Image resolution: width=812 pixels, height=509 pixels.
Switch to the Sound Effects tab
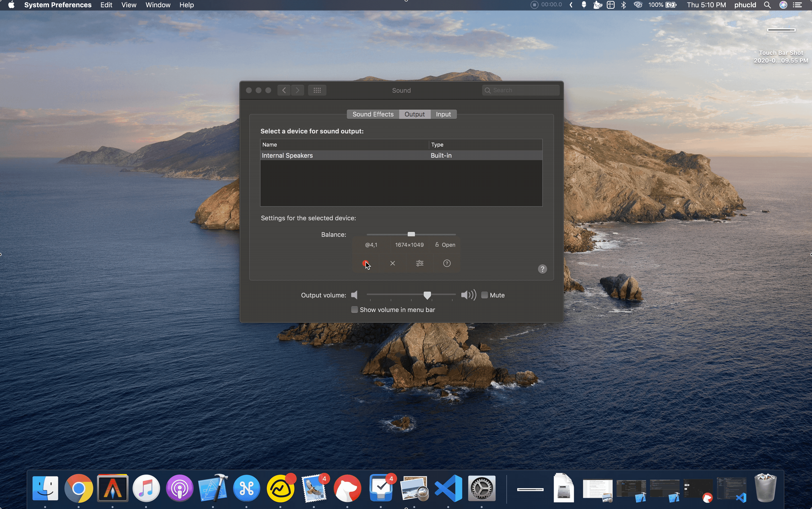(x=373, y=114)
